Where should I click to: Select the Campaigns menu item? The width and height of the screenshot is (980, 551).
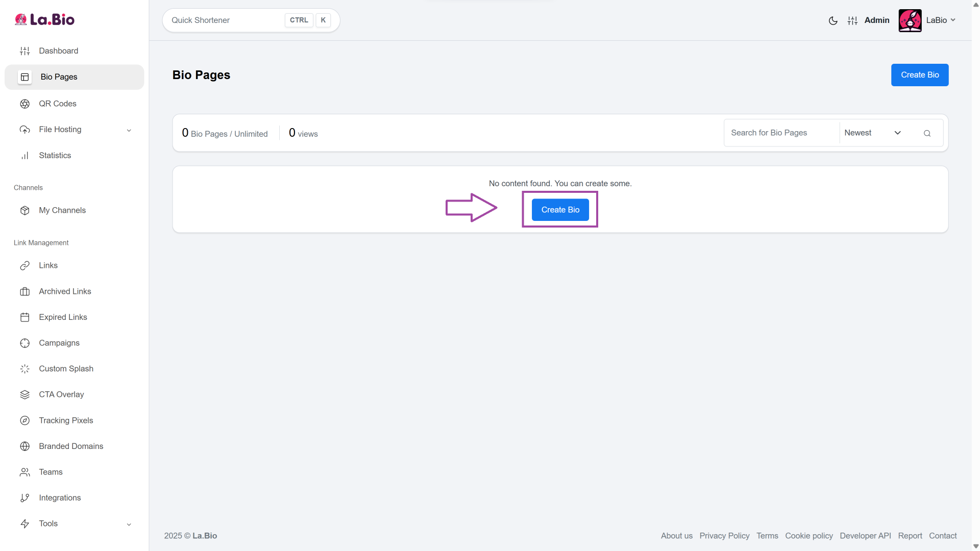tap(59, 343)
